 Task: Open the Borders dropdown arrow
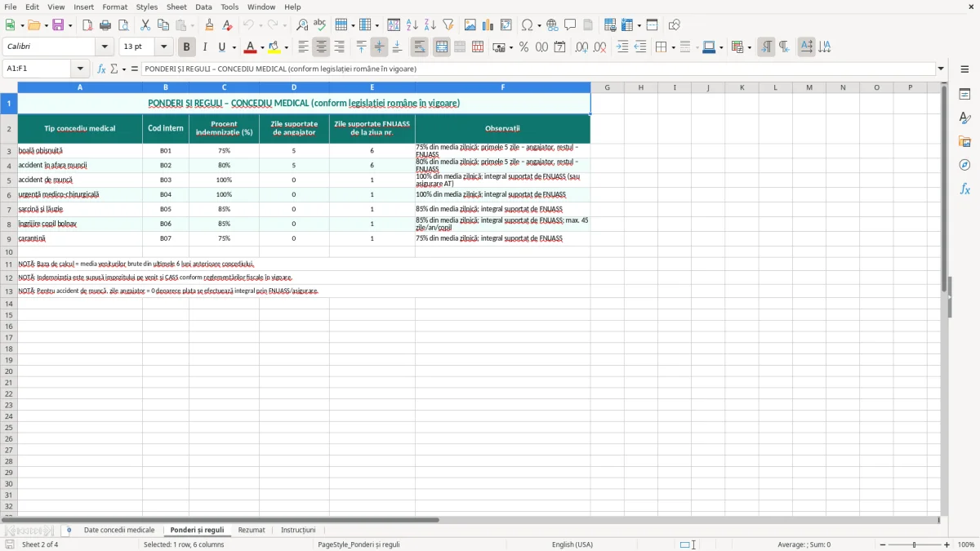point(672,47)
